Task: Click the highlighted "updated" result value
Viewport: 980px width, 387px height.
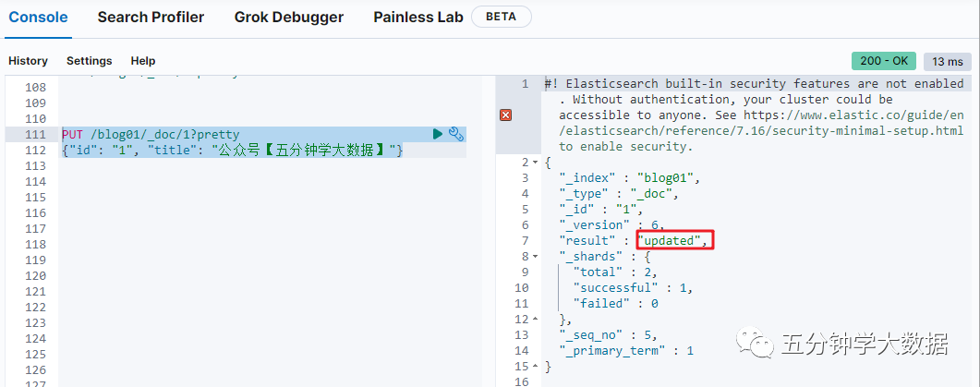Action: click(x=674, y=240)
